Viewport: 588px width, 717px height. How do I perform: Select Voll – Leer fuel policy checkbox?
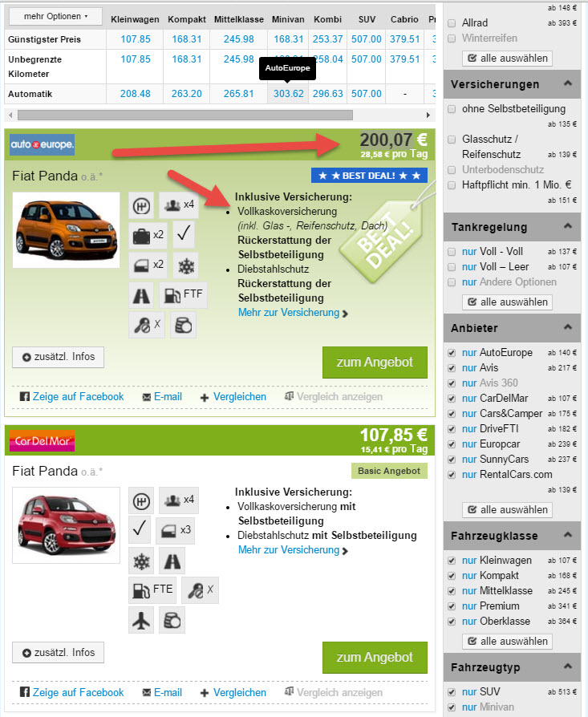(452, 266)
